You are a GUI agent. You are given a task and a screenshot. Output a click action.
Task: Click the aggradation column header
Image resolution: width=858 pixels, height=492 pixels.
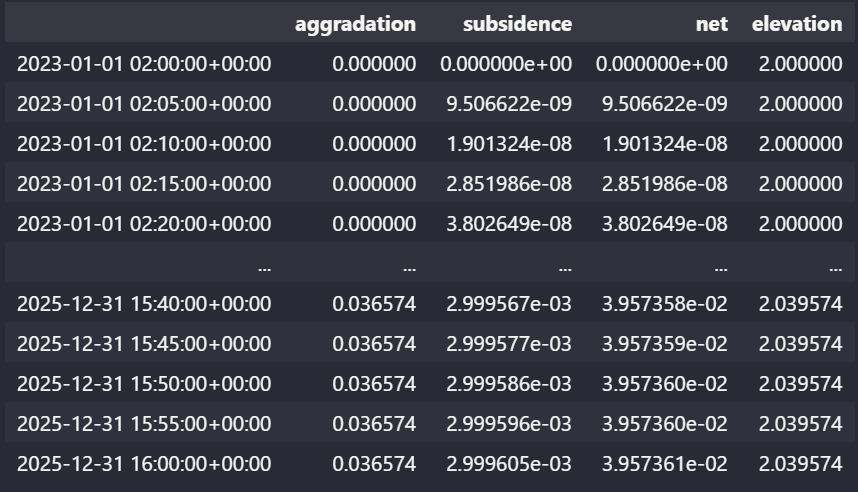355,24
